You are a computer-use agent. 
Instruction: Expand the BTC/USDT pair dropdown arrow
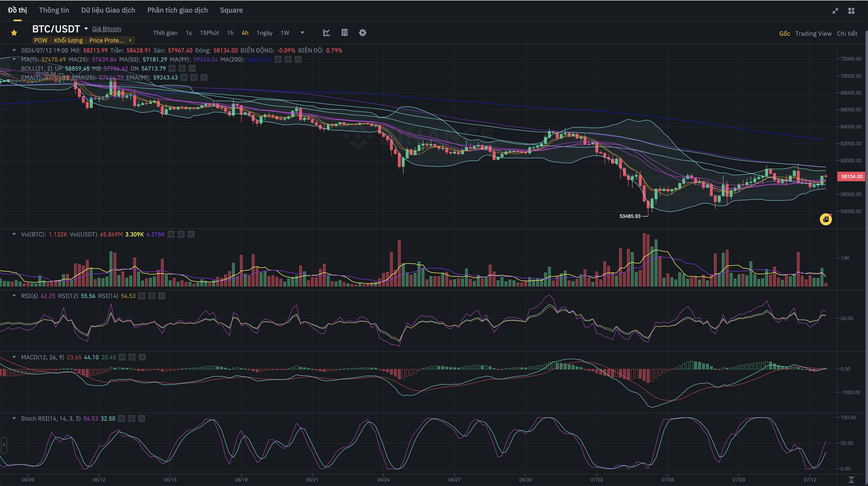pyautogui.click(x=86, y=29)
